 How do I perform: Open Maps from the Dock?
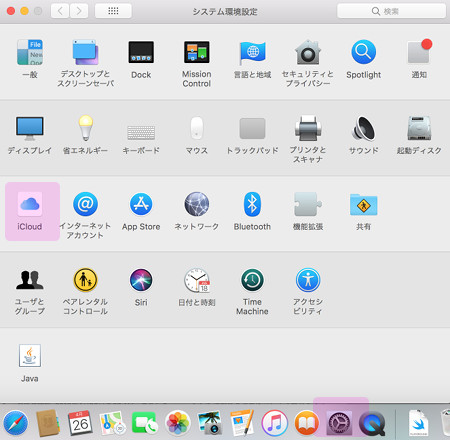click(113, 423)
